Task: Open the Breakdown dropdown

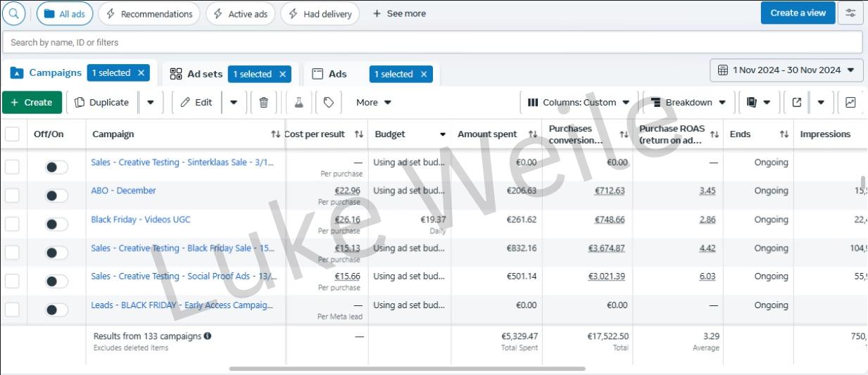Action: [x=689, y=102]
